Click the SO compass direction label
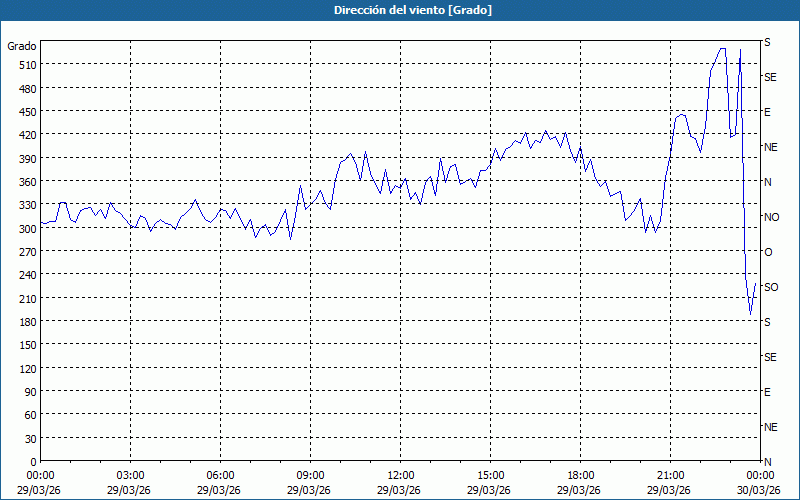The image size is (800, 500). tap(771, 287)
